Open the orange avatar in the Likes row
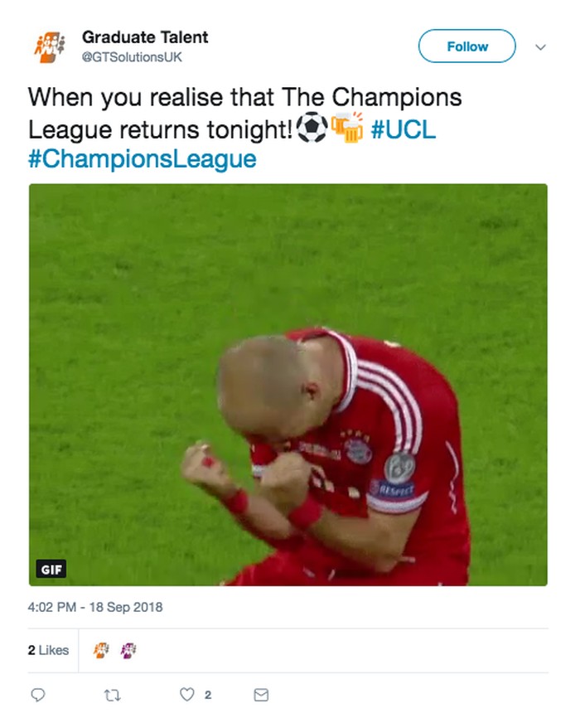This screenshot has height=728, width=580. point(101,650)
